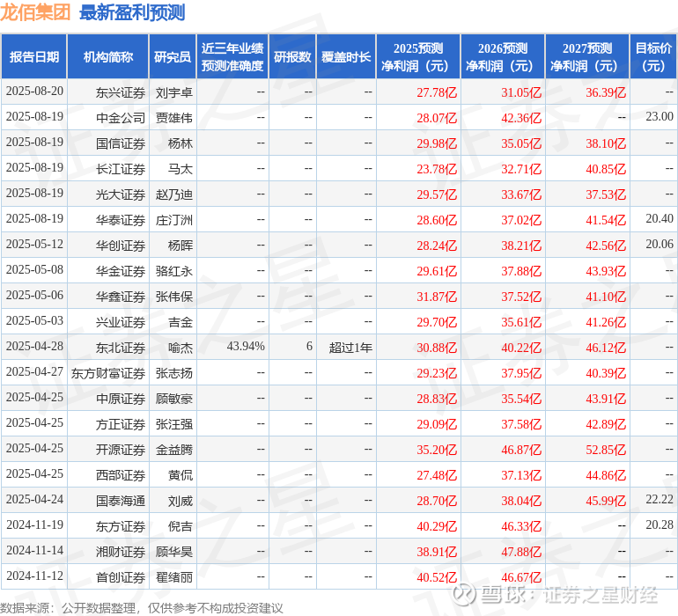Screen dimensions: 678x616
Task: Select the 机构简称 column header
Action: [108, 56]
